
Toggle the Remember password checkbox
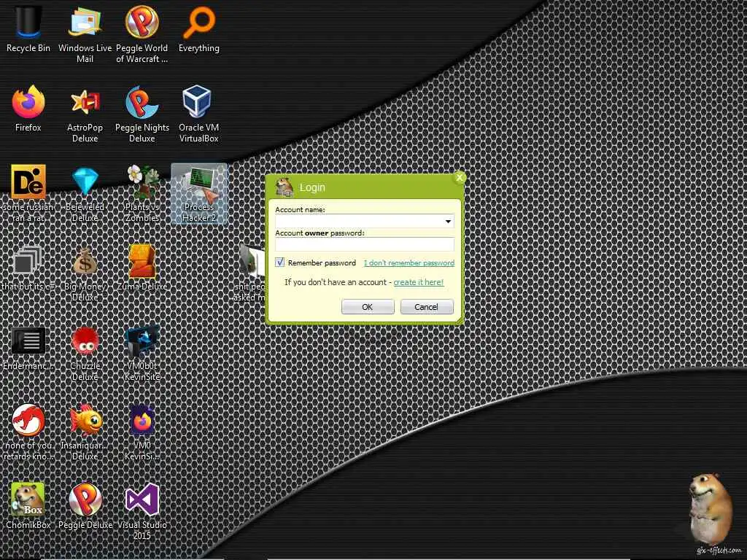[279, 262]
